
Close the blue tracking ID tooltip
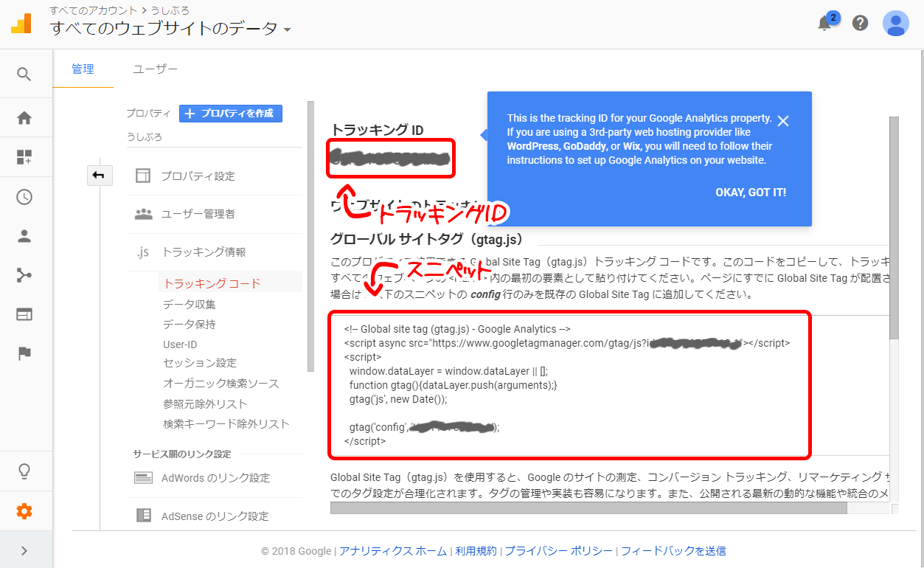(x=783, y=121)
